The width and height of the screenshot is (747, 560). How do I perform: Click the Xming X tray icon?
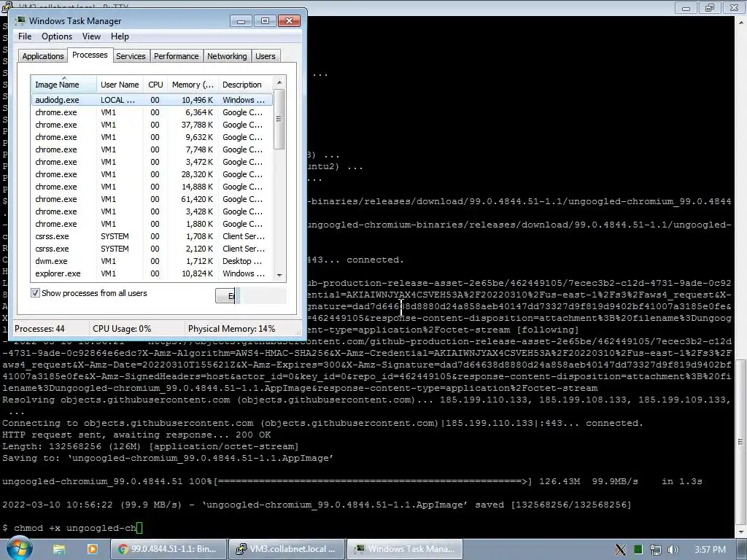pos(620,550)
